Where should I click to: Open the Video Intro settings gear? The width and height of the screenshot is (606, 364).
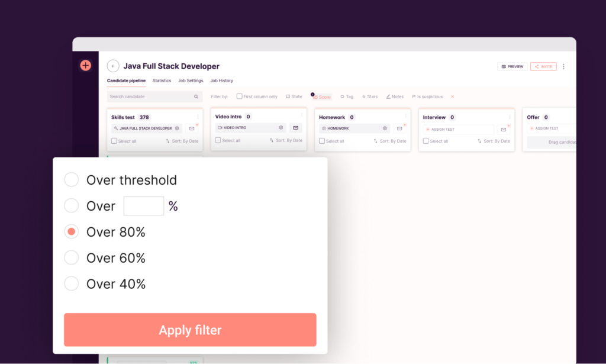click(x=281, y=128)
